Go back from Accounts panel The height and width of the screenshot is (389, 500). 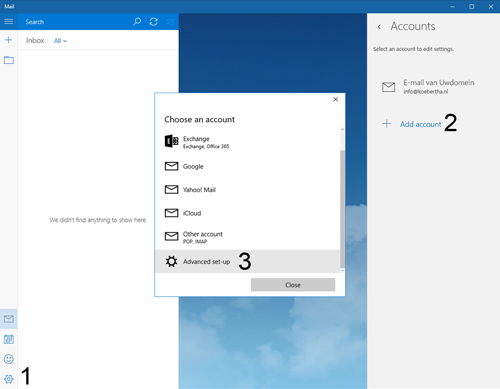tap(379, 27)
